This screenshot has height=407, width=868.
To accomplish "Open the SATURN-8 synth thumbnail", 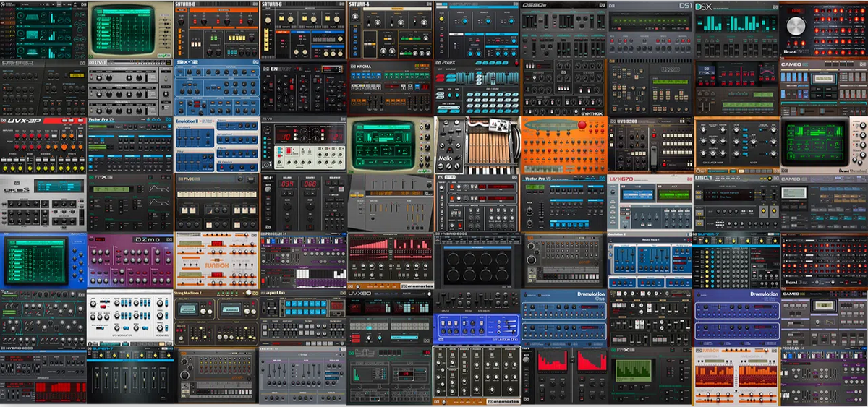I will [x=216, y=30].
